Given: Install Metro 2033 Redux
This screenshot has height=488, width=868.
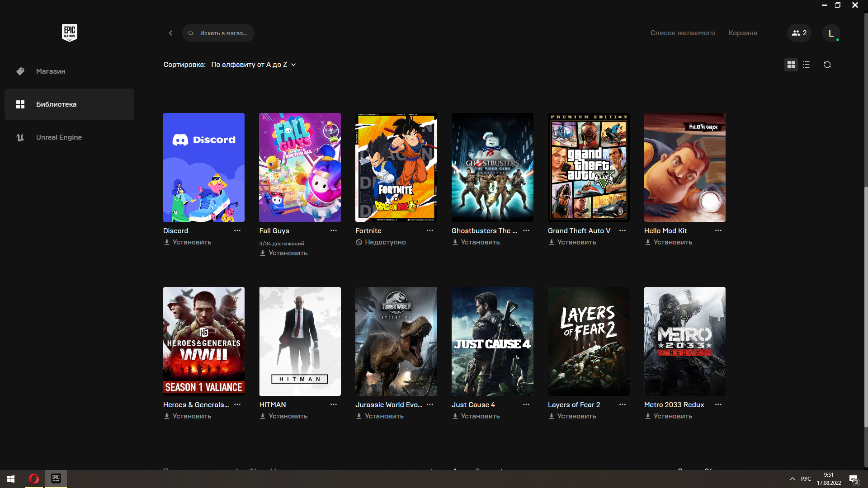Looking at the screenshot, I should [x=668, y=416].
